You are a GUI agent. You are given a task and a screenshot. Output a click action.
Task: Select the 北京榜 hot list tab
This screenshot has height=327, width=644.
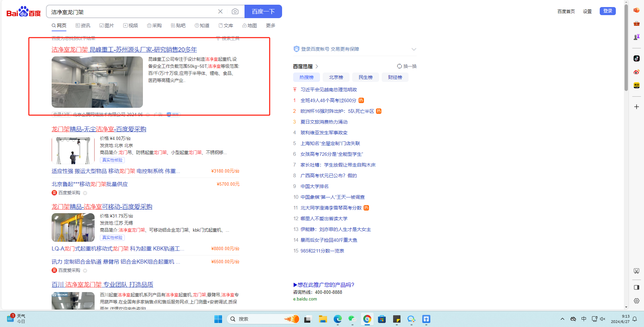click(x=336, y=77)
